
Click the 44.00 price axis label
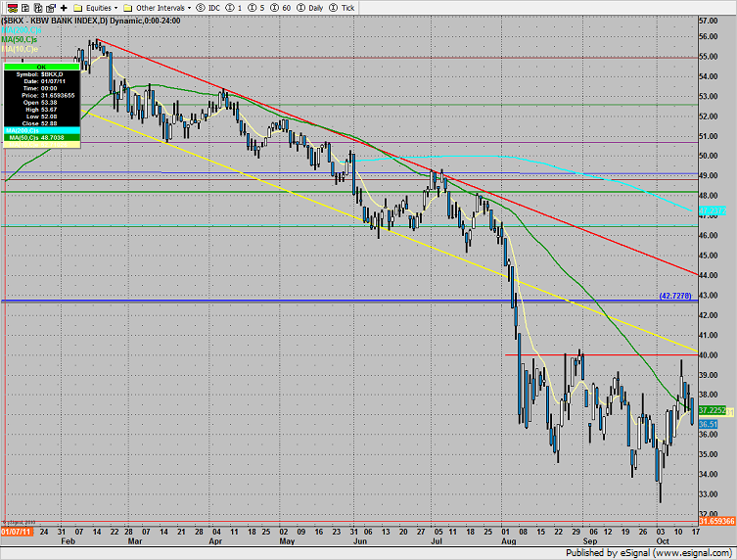point(709,275)
